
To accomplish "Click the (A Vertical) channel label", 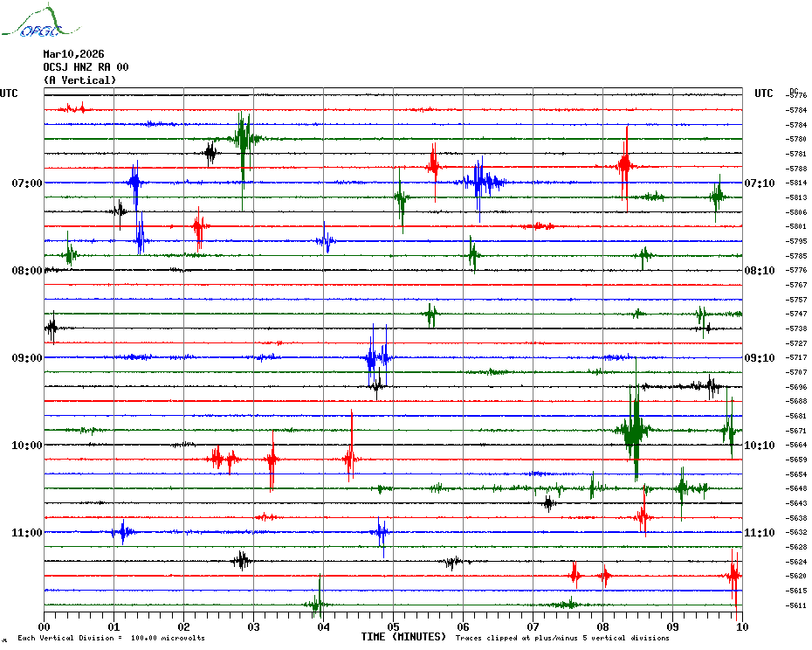I will 79,80.
